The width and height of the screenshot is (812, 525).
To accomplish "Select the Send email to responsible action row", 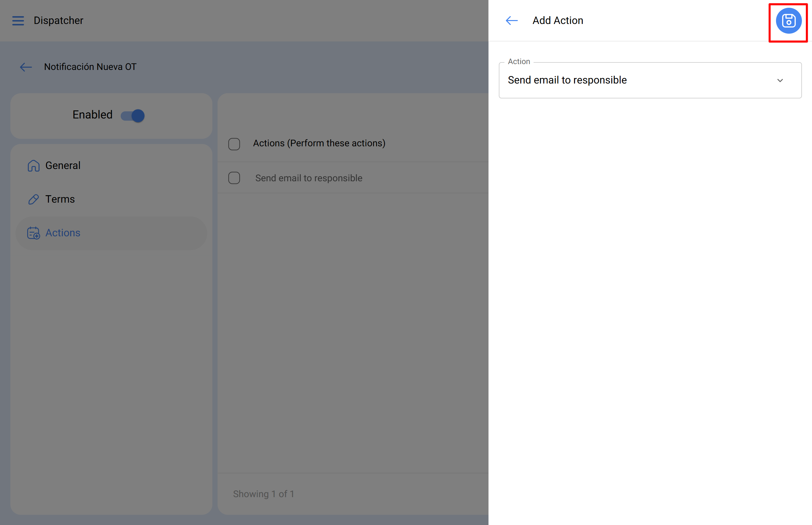I will click(x=309, y=178).
